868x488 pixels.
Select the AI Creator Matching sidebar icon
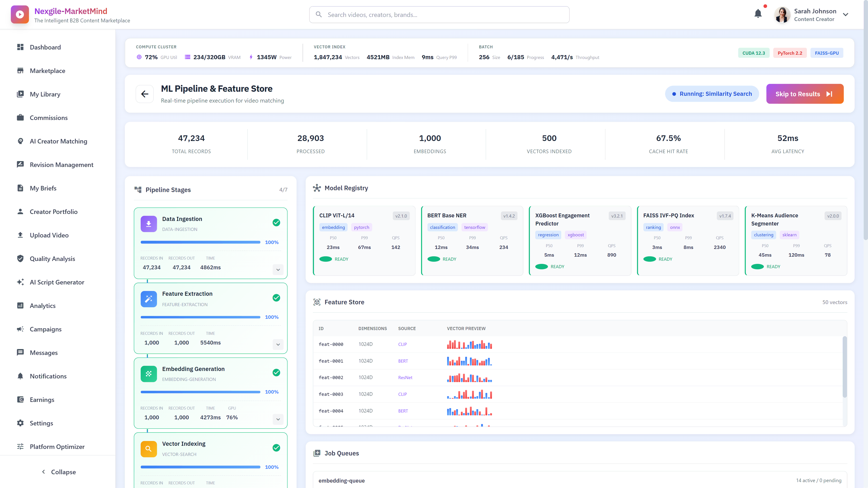[x=20, y=141]
